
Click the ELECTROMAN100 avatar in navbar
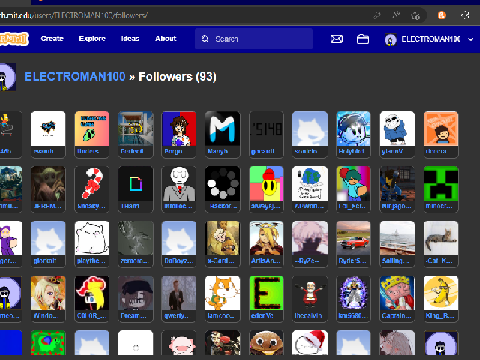391,39
